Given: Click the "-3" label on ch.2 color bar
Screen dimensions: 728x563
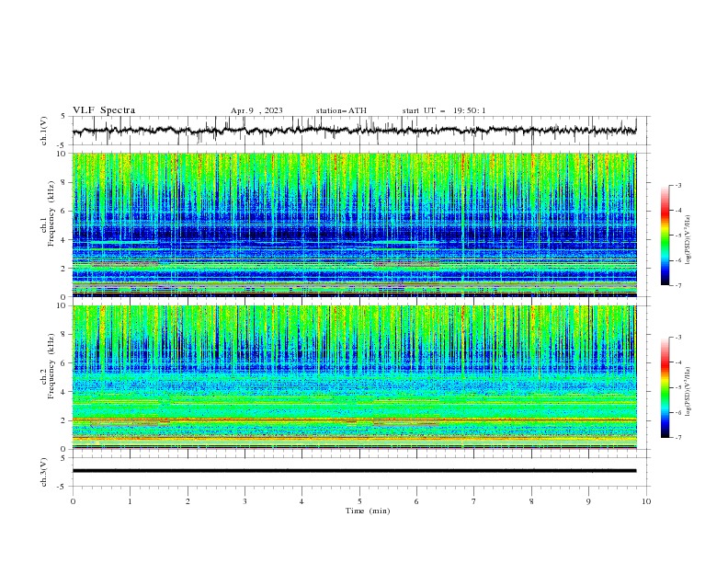Looking at the screenshot, I should [x=678, y=338].
